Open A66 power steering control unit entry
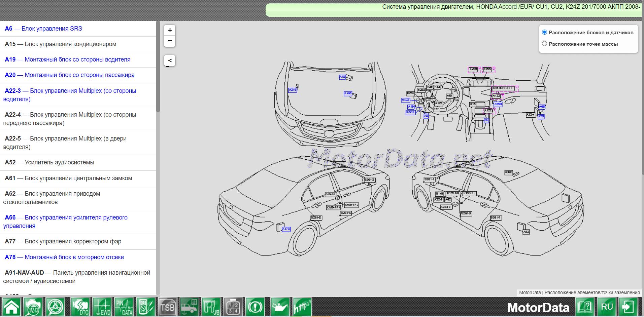The height and width of the screenshot is (317, 644). [78, 222]
